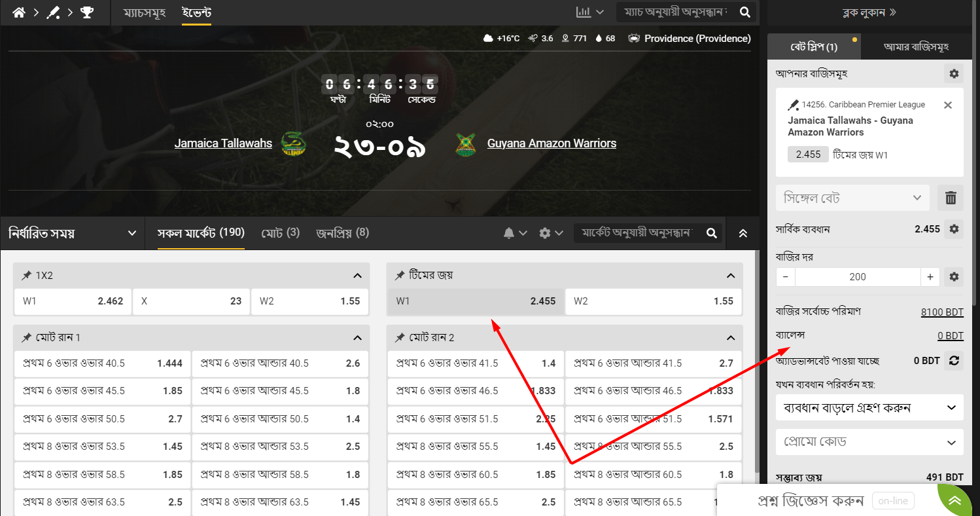Open stake amount settings gear
This screenshot has width=980, height=516.
click(954, 276)
